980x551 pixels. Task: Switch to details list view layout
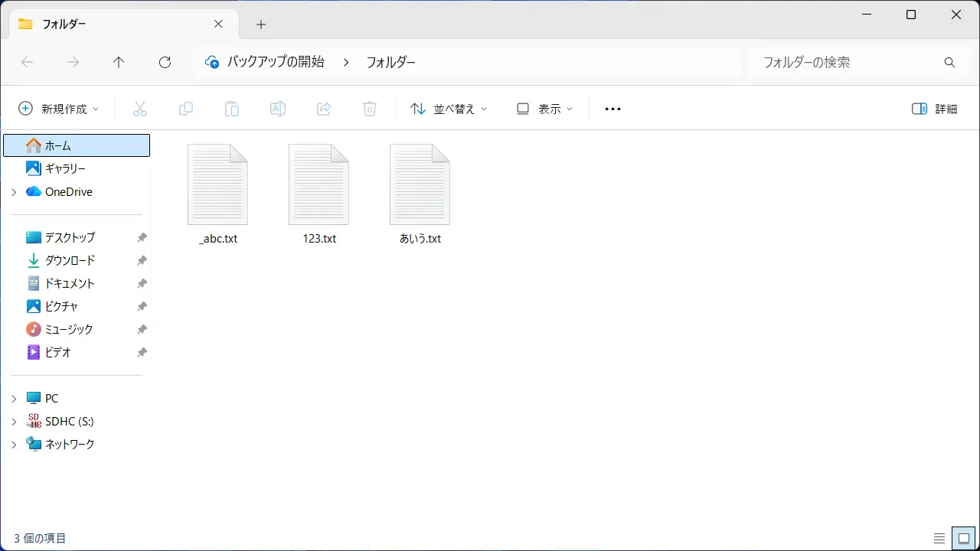point(939,538)
